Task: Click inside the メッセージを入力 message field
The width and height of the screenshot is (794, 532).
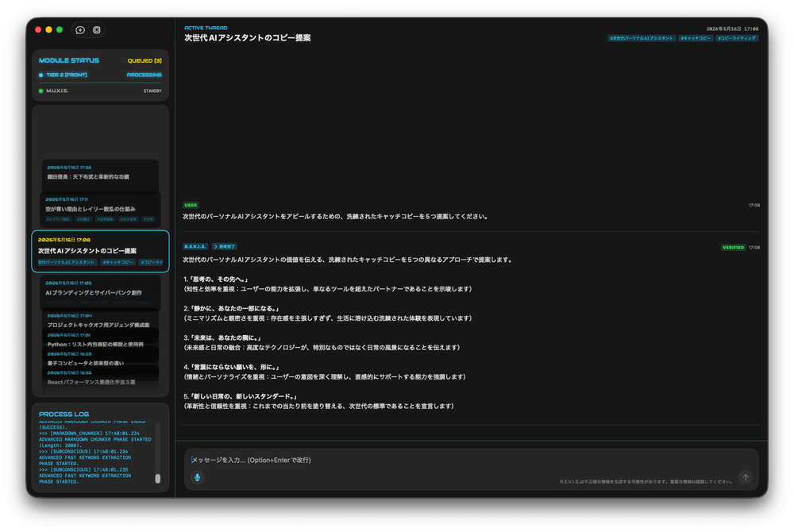Action: pos(471,460)
